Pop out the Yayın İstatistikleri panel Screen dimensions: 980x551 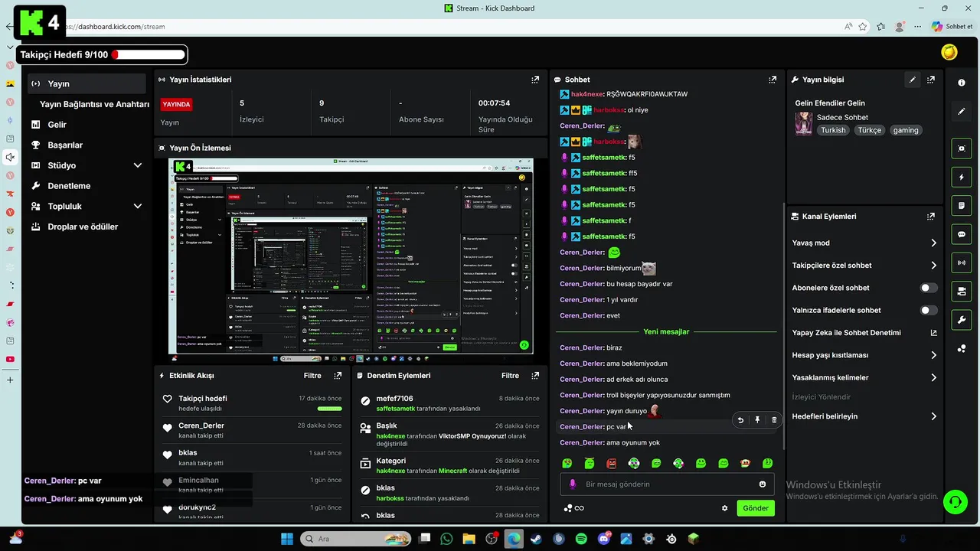point(535,80)
